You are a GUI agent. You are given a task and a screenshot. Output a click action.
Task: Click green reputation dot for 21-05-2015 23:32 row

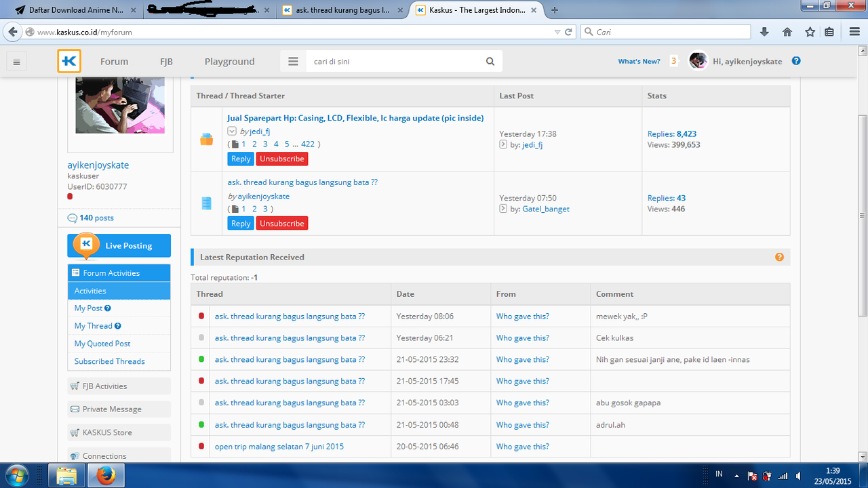click(201, 359)
